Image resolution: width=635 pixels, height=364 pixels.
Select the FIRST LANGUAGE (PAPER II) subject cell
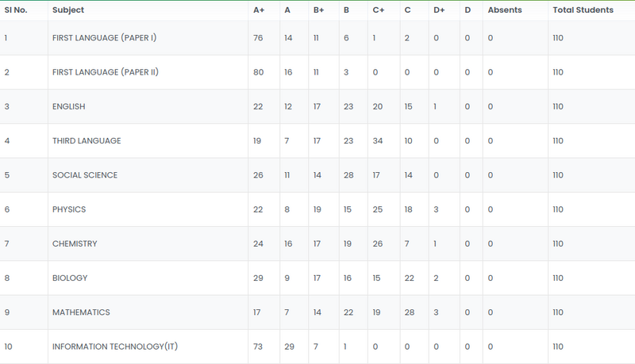tap(106, 72)
